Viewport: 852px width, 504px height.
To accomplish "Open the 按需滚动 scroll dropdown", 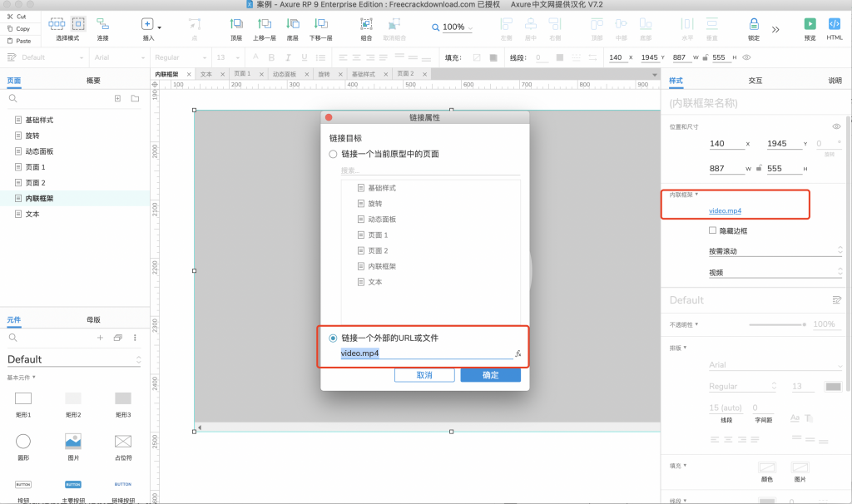I will point(775,250).
